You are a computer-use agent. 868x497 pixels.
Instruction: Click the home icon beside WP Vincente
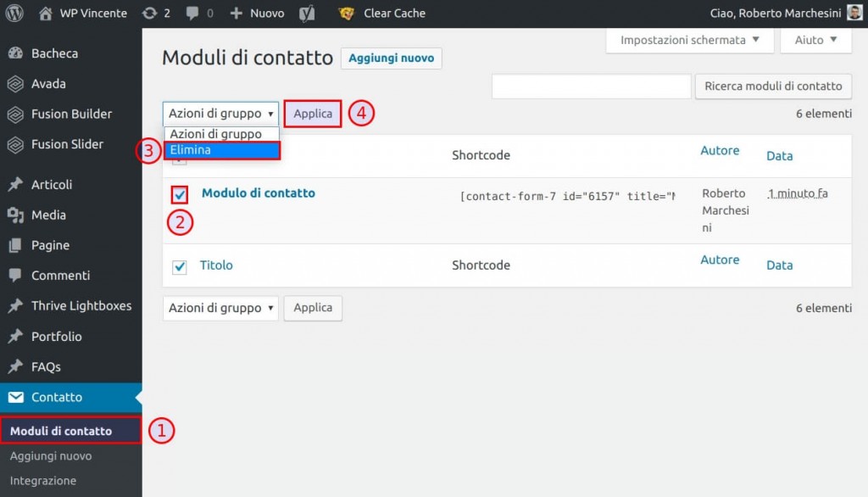click(x=46, y=13)
